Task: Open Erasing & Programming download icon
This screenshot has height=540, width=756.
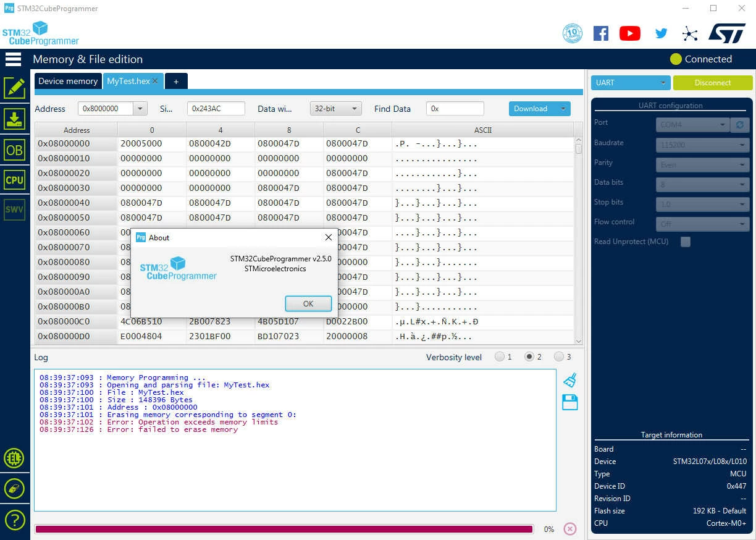Action: 14,119
